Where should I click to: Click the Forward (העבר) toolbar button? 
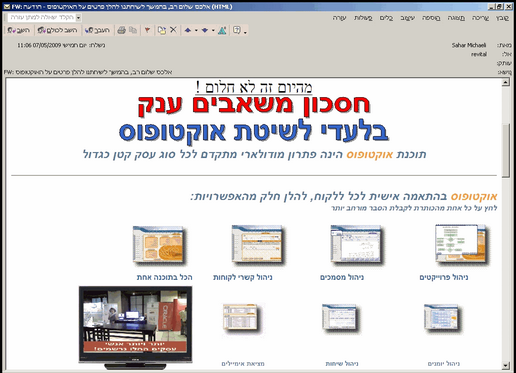(97, 30)
